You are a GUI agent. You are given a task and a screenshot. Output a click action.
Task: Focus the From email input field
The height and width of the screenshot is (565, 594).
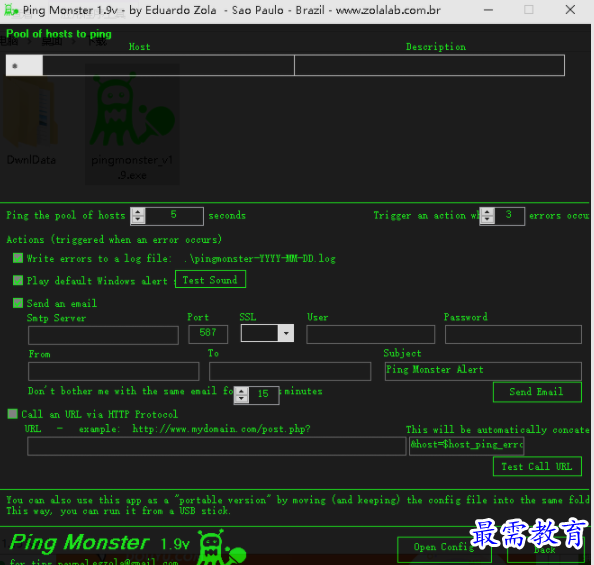[x=114, y=371]
